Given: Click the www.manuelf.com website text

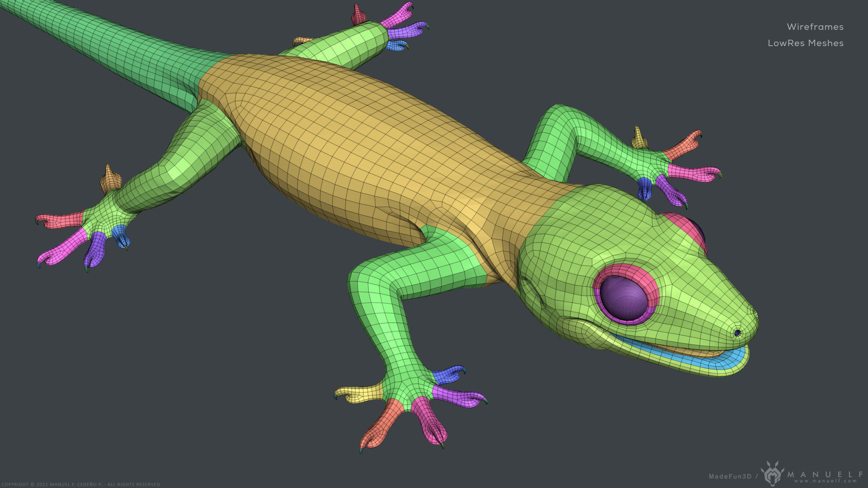Looking at the screenshot, I should point(826,481).
